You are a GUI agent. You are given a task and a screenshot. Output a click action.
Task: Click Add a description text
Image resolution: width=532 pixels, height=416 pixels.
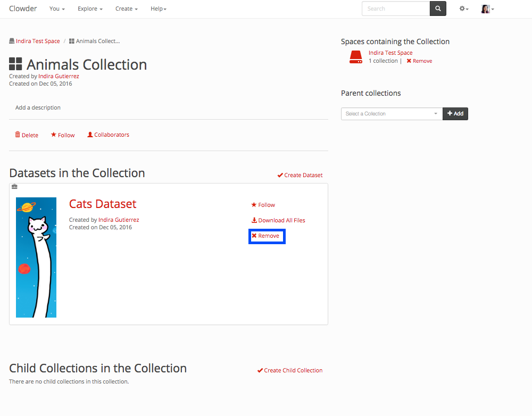(38, 107)
